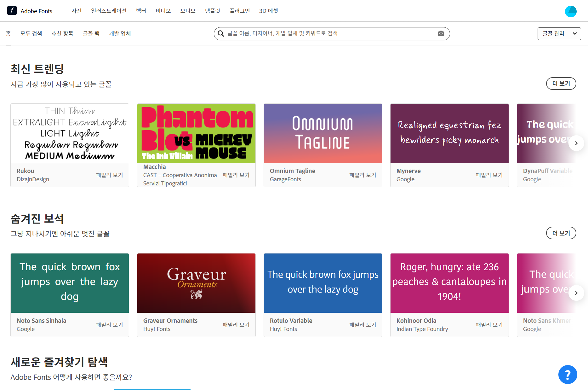The width and height of the screenshot is (588, 390).
Task: Click 더 보기 for 숨겨진 보석
Action: [x=561, y=233]
